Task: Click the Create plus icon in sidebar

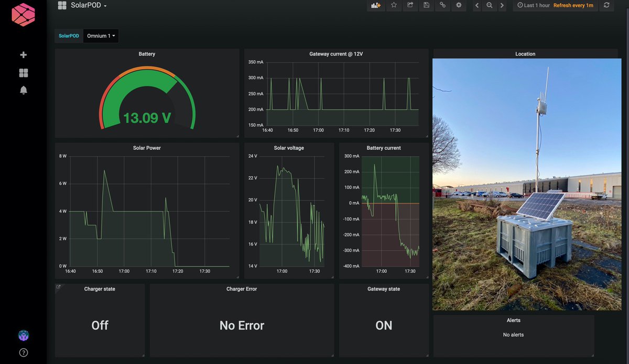Action: 23,55
